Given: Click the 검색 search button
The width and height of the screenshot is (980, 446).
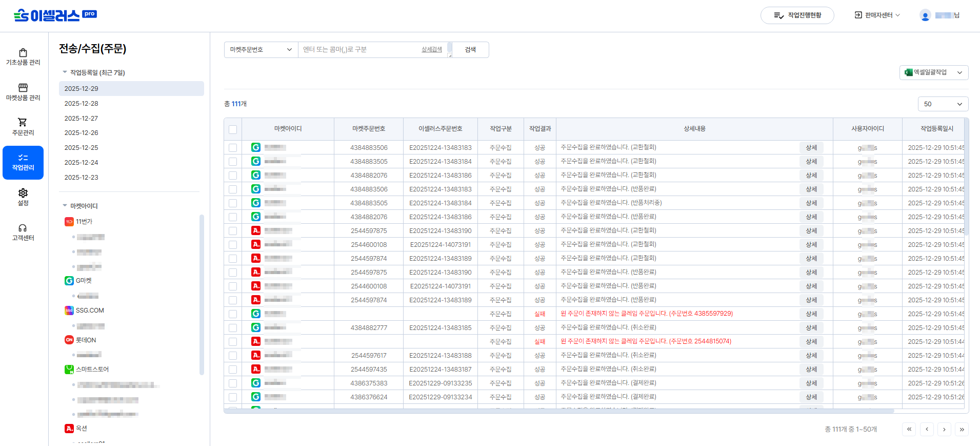Looking at the screenshot, I should 470,50.
